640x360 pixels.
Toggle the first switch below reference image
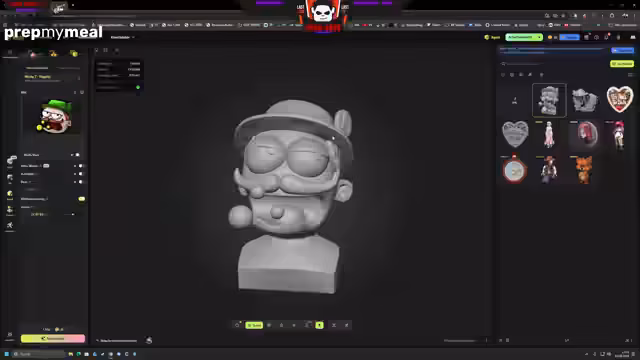tap(77, 155)
